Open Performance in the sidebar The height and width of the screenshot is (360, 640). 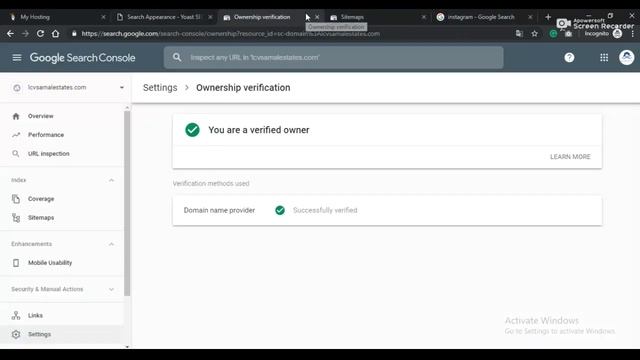pyautogui.click(x=62, y=135)
